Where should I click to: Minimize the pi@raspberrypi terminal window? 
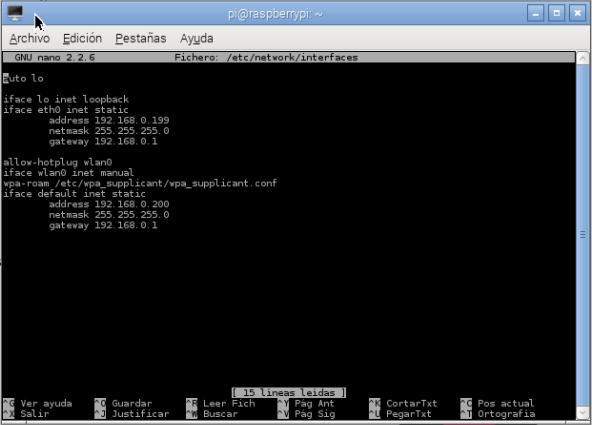pyautogui.click(x=535, y=14)
